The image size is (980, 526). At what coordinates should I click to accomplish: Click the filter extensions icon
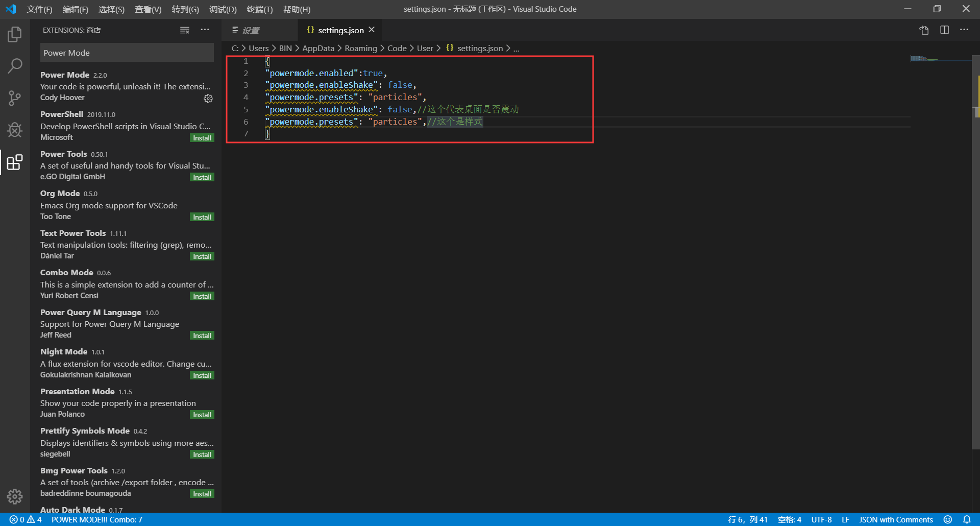click(x=184, y=30)
